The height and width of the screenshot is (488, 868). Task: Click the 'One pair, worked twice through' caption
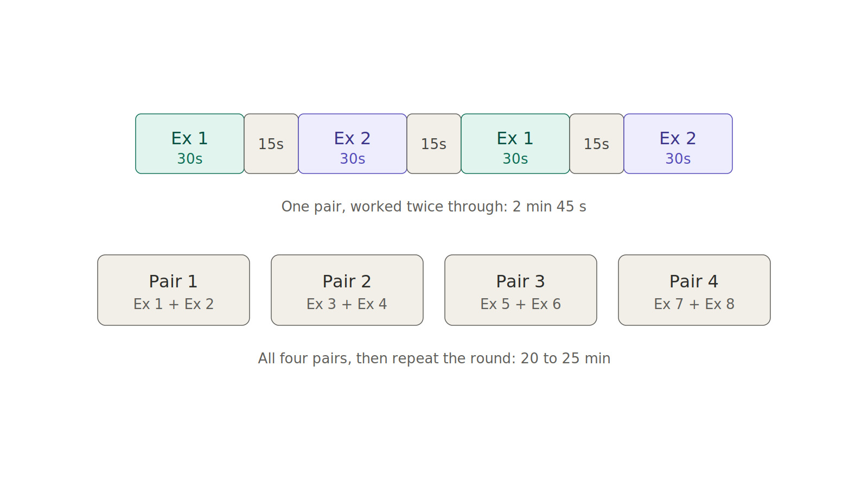click(434, 207)
